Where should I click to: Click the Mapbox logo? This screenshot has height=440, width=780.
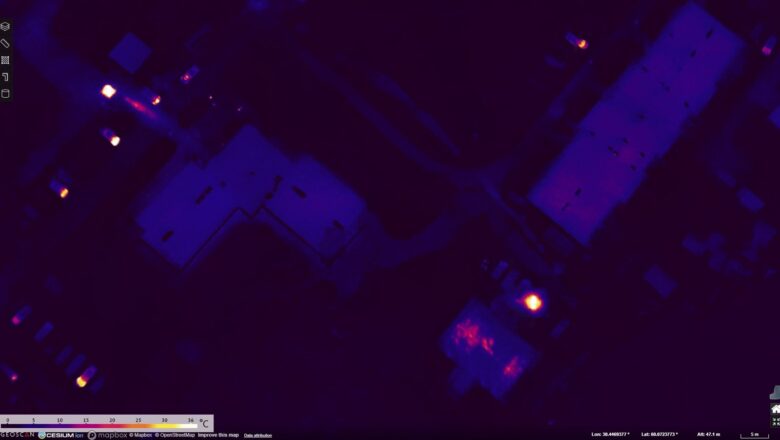coord(107,435)
